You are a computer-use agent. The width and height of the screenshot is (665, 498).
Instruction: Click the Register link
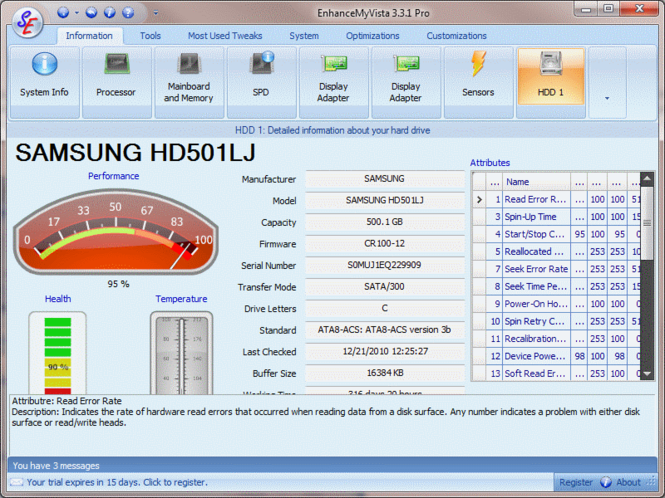[x=576, y=482]
